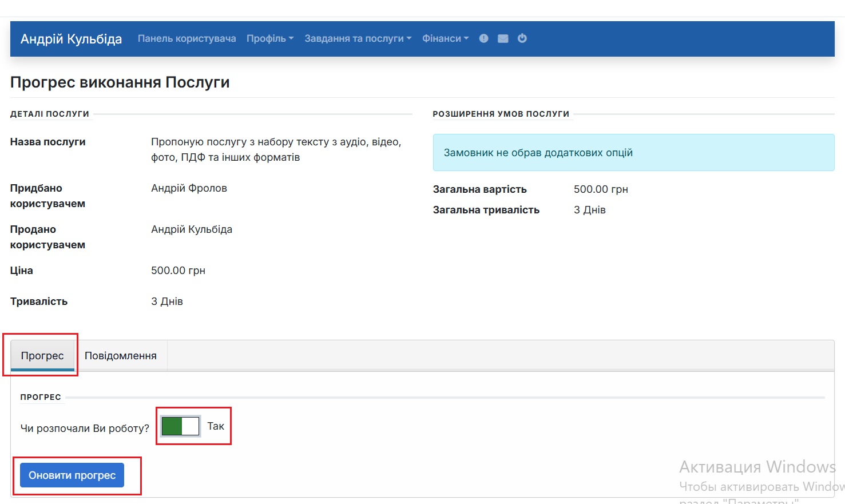Image resolution: width=845 pixels, height=504 pixels.
Task: Switch to the Повідомлення tab
Action: [x=121, y=355]
